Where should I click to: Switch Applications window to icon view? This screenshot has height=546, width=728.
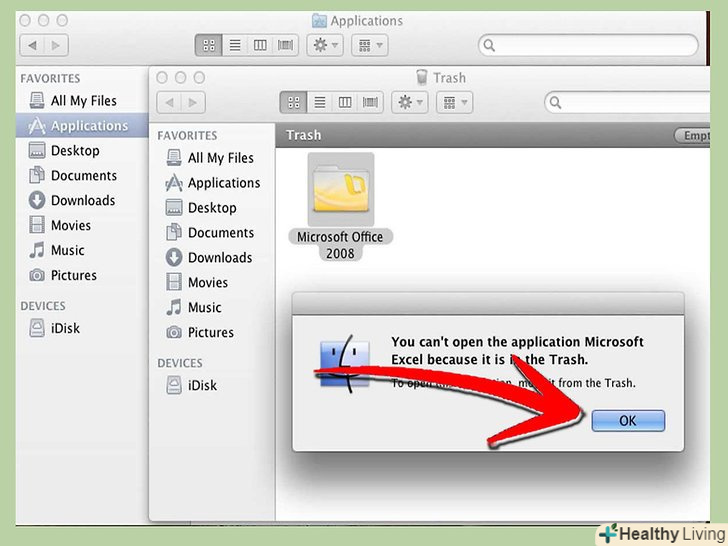point(209,45)
